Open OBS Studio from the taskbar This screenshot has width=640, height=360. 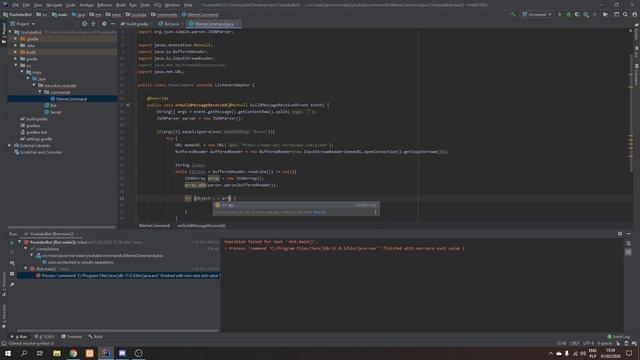click(138, 353)
